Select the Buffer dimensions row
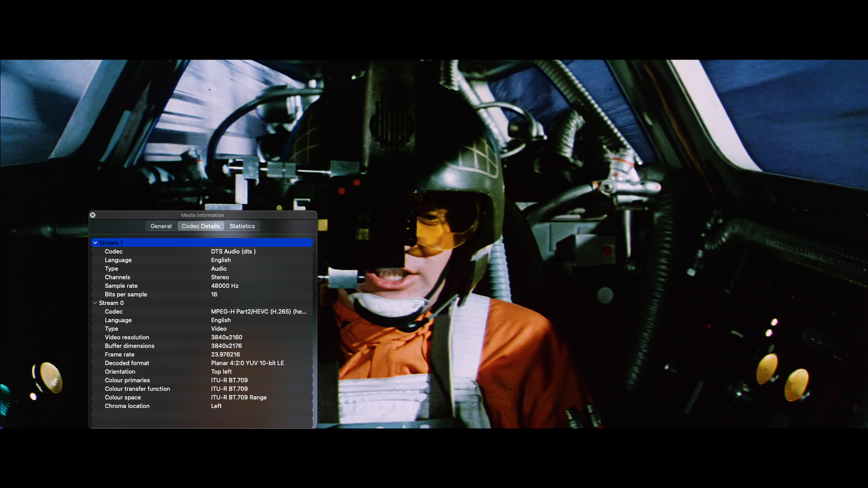868x488 pixels. [x=129, y=346]
